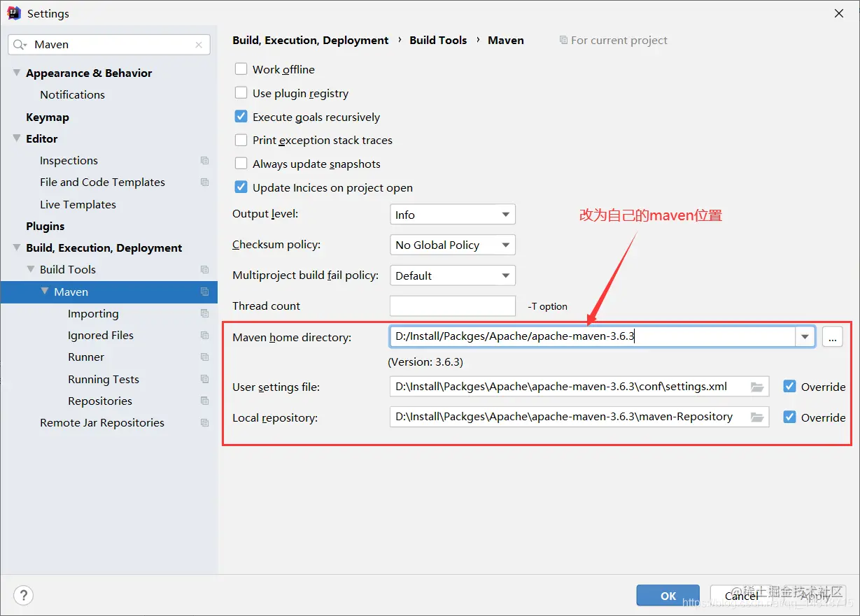This screenshot has height=616, width=860.
Task: Collapse the Maven tree node arrow
Action: [45, 292]
